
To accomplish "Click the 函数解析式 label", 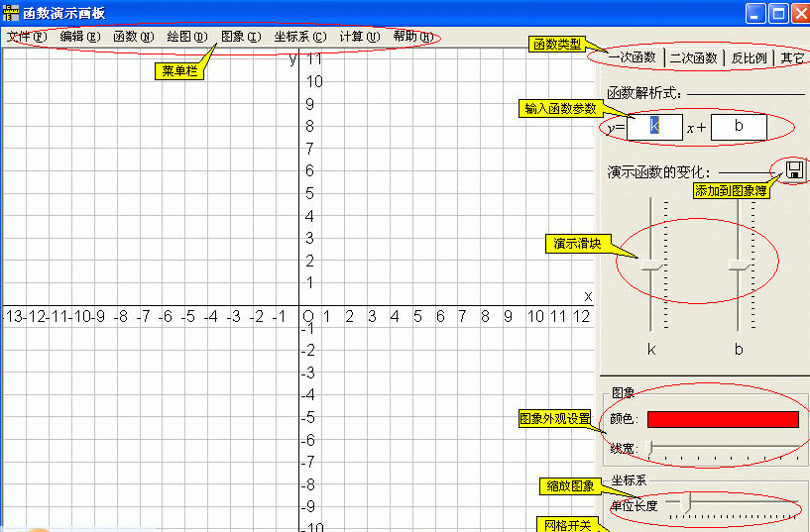I will pyautogui.click(x=644, y=93).
